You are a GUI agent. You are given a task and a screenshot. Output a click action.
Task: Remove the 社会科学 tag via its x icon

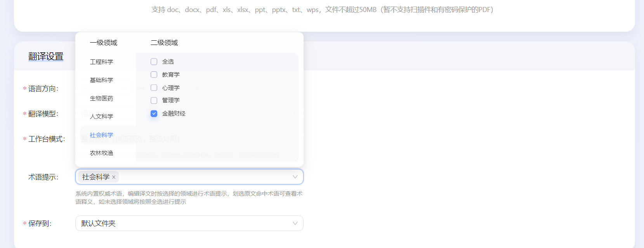(114, 177)
